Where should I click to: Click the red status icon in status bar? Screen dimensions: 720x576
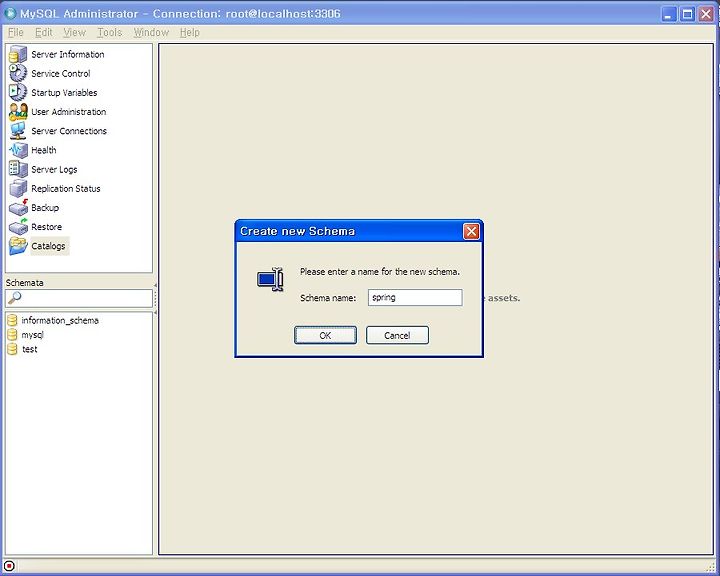tap(9, 566)
